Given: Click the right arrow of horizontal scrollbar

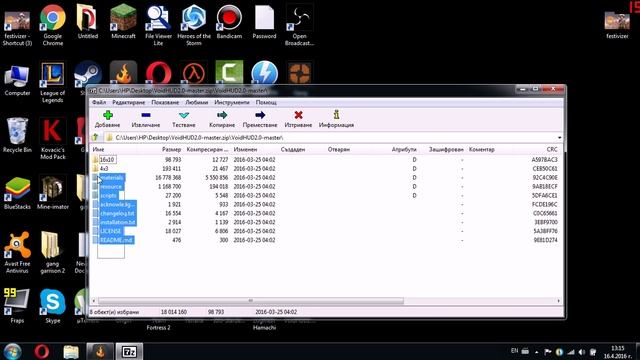Looking at the screenshot, I should 558,301.
